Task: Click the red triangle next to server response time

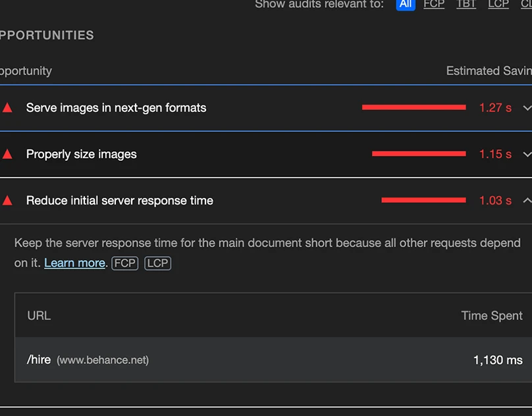Action: click(x=7, y=201)
